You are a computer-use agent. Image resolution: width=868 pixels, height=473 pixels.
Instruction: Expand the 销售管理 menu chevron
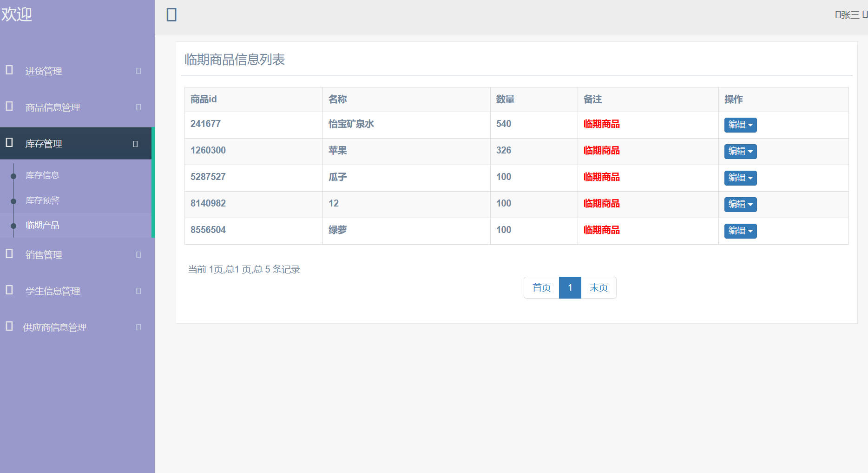click(x=138, y=254)
